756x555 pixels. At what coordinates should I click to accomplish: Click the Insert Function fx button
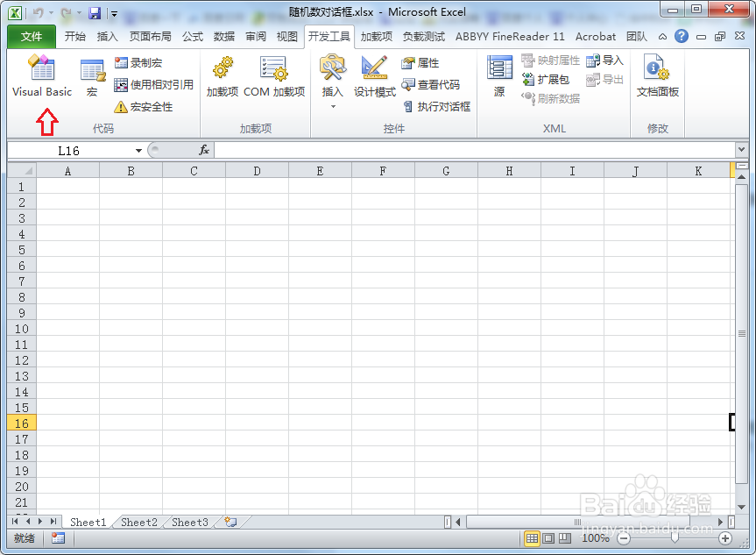click(x=204, y=150)
